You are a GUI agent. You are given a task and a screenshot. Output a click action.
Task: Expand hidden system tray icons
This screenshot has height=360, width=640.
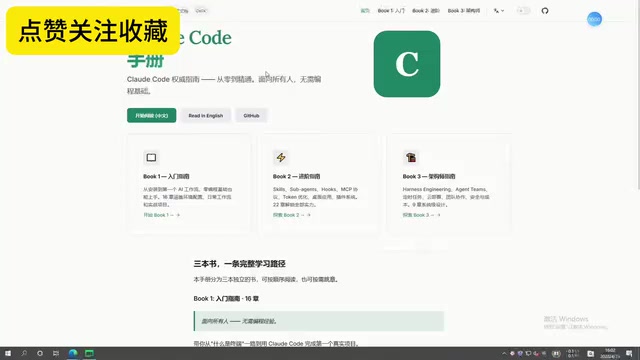[x=504, y=353]
